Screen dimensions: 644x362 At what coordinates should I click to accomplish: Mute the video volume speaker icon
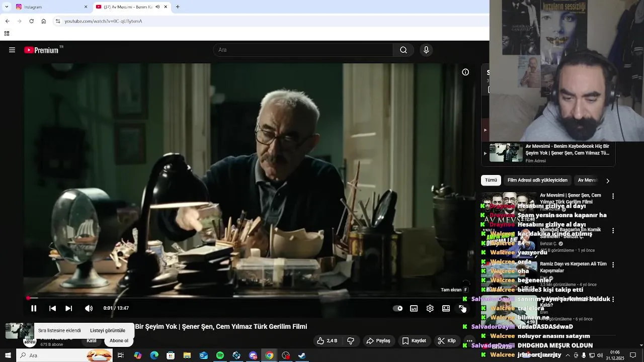tap(89, 308)
